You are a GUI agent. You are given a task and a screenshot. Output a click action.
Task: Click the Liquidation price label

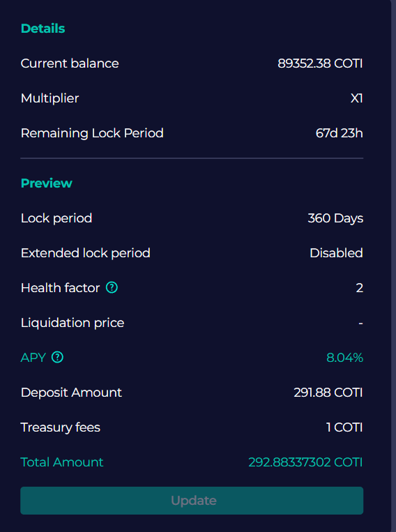73,323
